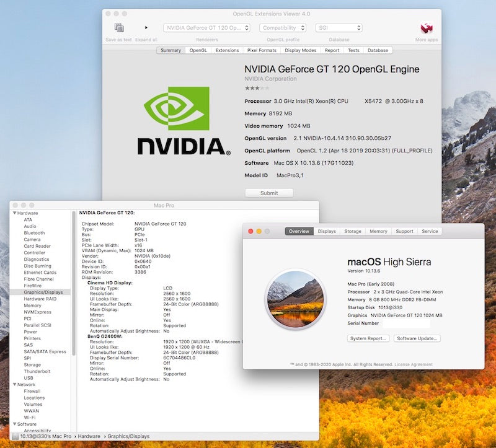Switch to the Extensions tab
496x448 pixels.
tap(227, 50)
